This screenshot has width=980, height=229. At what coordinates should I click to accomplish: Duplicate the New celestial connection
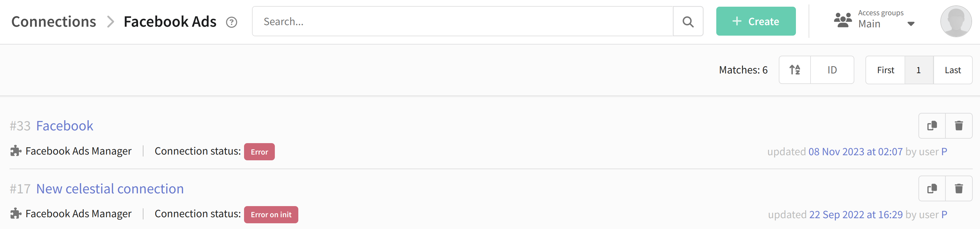[932, 188]
